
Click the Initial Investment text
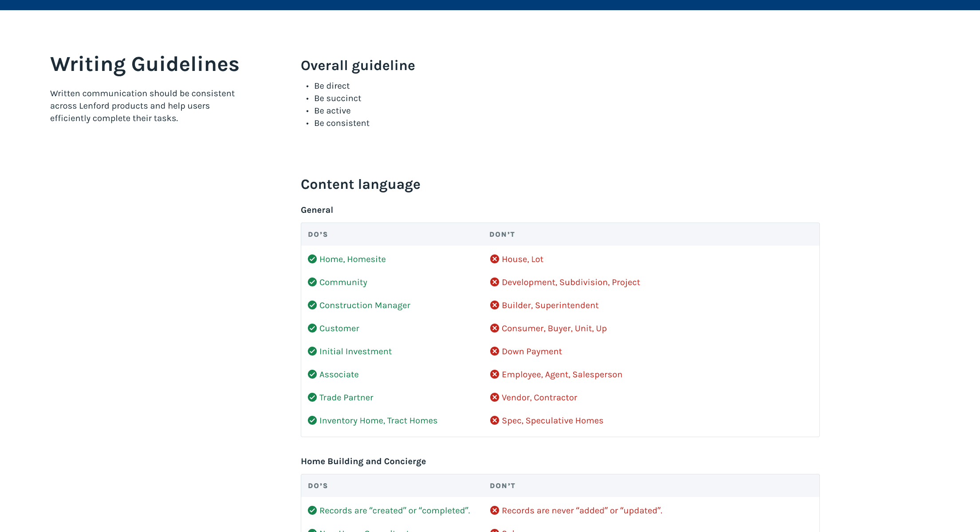(x=355, y=352)
